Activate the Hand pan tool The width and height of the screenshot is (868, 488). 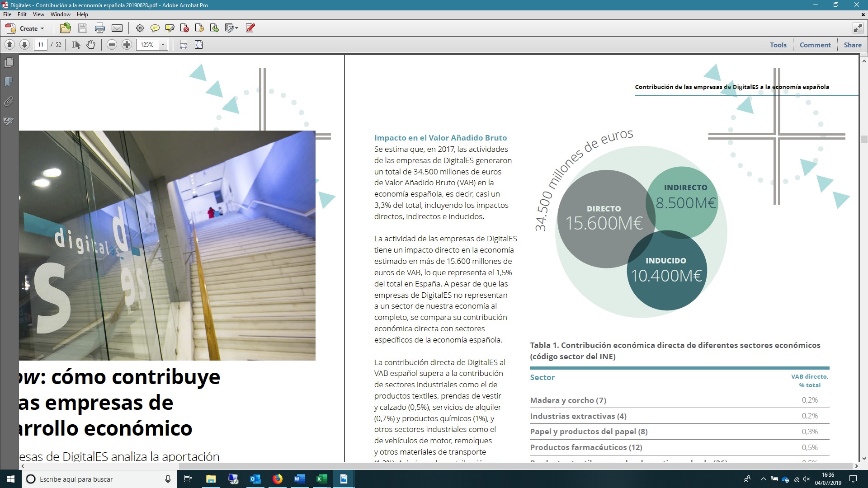click(91, 45)
